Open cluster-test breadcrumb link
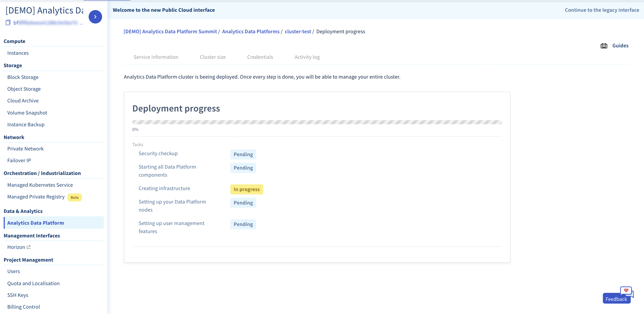 click(298, 32)
